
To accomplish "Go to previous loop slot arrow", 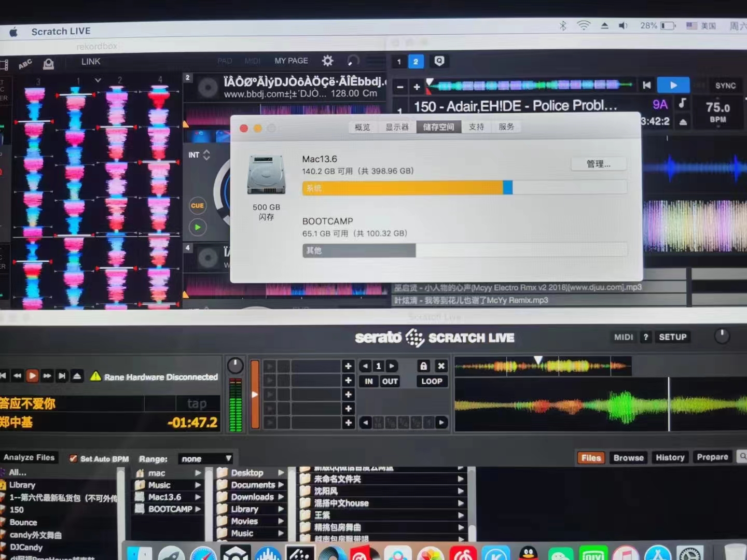I will pyautogui.click(x=366, y=366).
